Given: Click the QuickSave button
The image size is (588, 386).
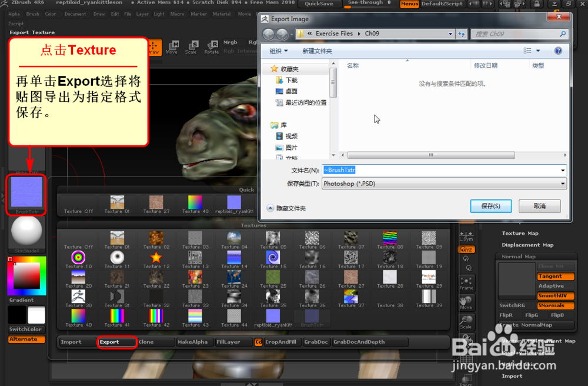Looking at the screenshot, I should tap(319, 4).
